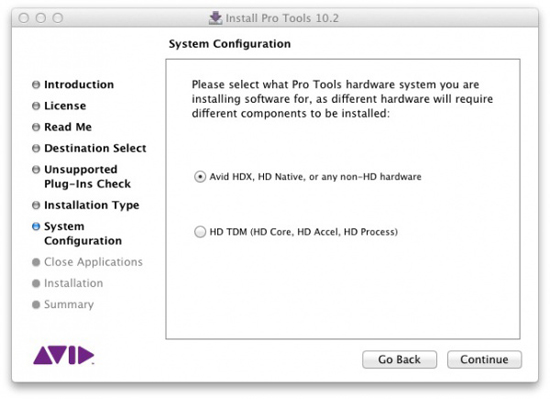Select Avid HDX, HD Native radio option
The height and width of the screenshot is (399, 550).
(x=200, y=177)
